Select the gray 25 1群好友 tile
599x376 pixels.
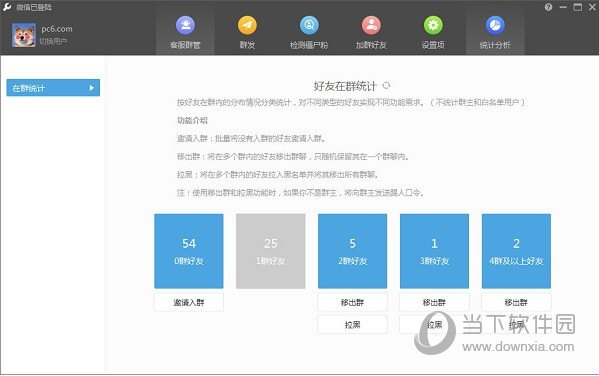point(271,251)
